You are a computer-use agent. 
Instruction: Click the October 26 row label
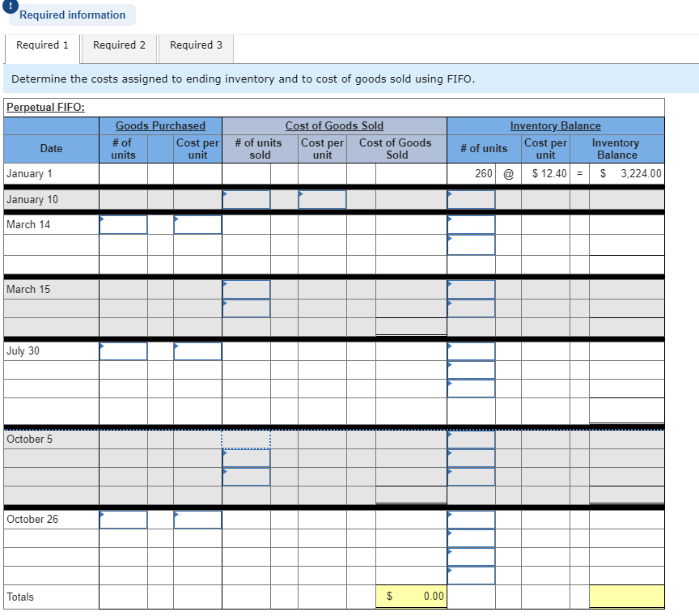pyautogui.click(x=32, y=519)
